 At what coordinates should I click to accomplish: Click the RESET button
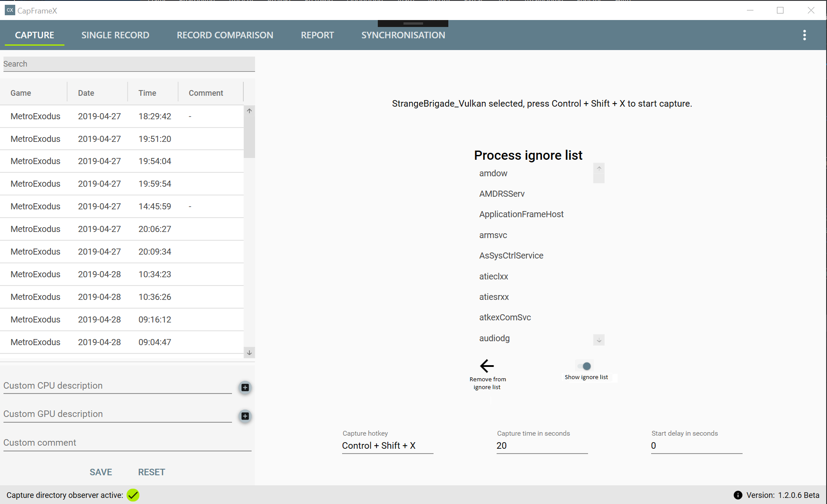(x=151, y=472)
